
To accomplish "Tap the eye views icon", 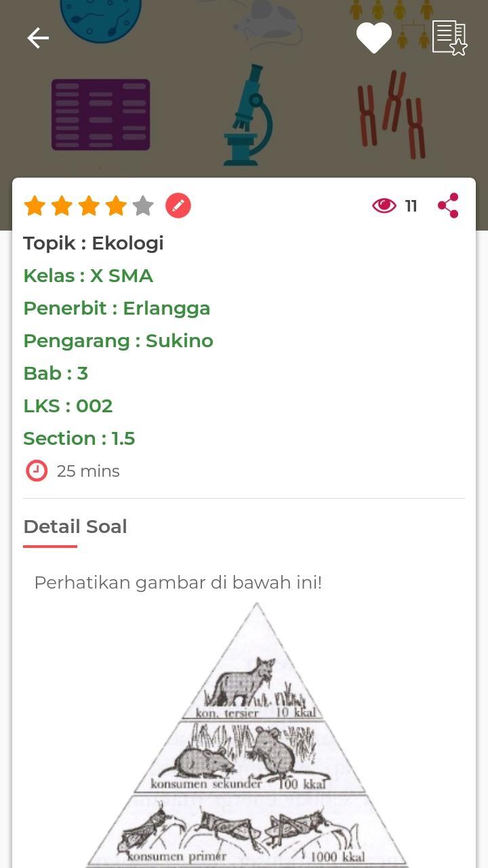I will point(384,205).
